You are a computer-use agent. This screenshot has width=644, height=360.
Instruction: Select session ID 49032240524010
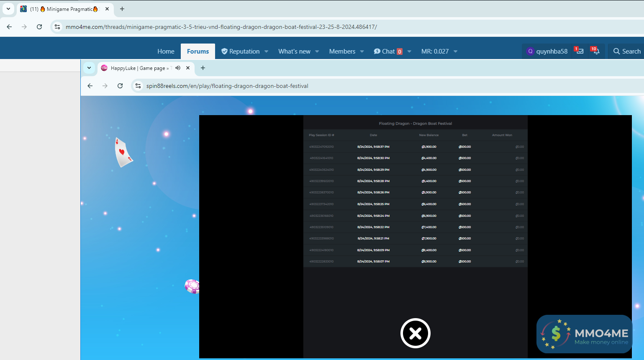pos(321,170)
